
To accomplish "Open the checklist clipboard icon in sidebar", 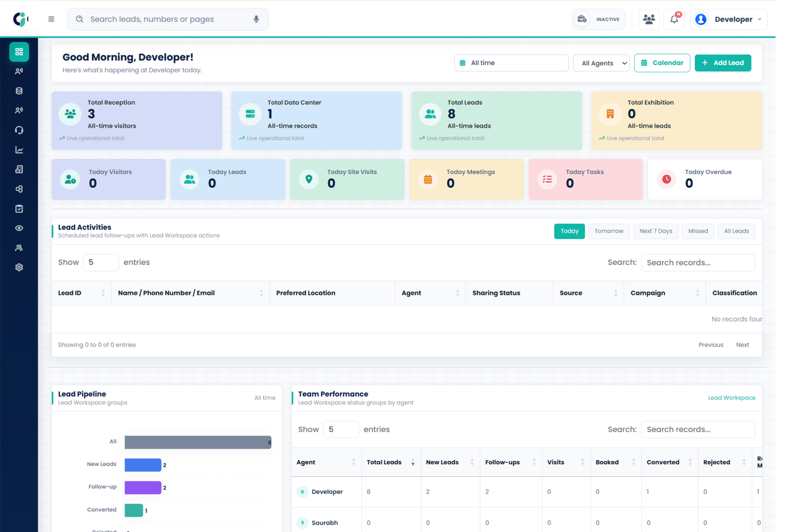I will 19,208.
